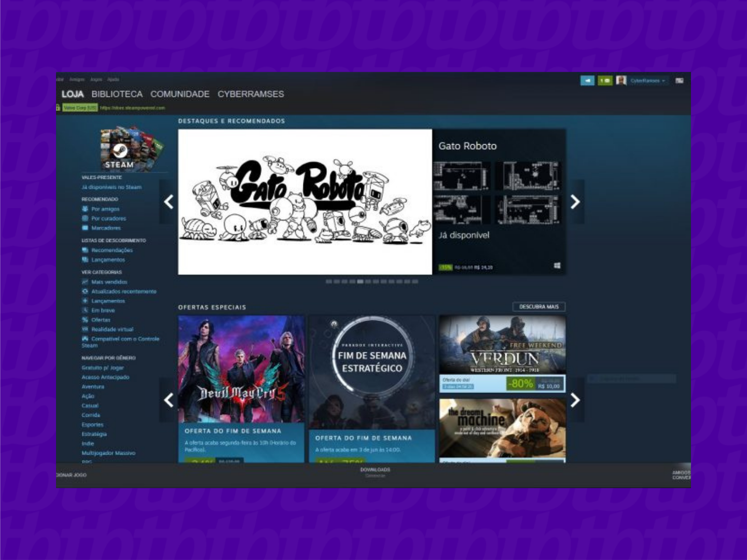Click the Big Picture mode icon
Screen dimensions: 747x560
point(680,80)
